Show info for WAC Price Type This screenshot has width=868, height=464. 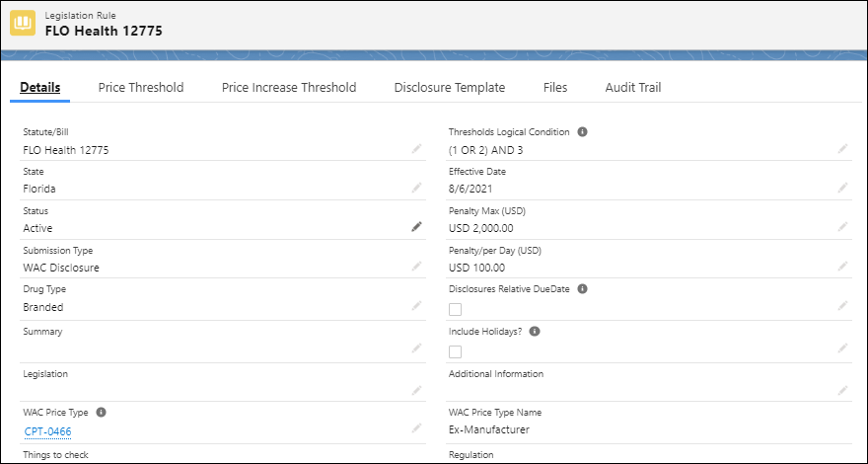click(x=101, y=412)
